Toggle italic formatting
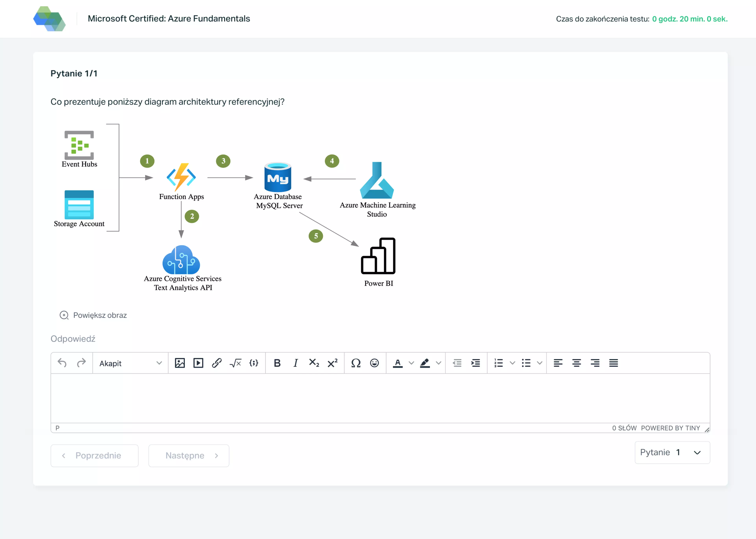This screenshot has width=756, height=539. 296,363
